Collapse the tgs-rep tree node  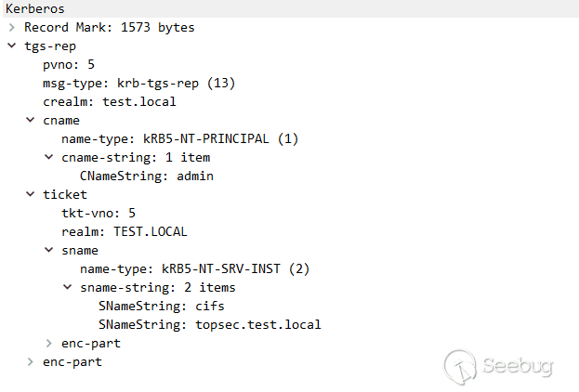click(x=11, y=46)
